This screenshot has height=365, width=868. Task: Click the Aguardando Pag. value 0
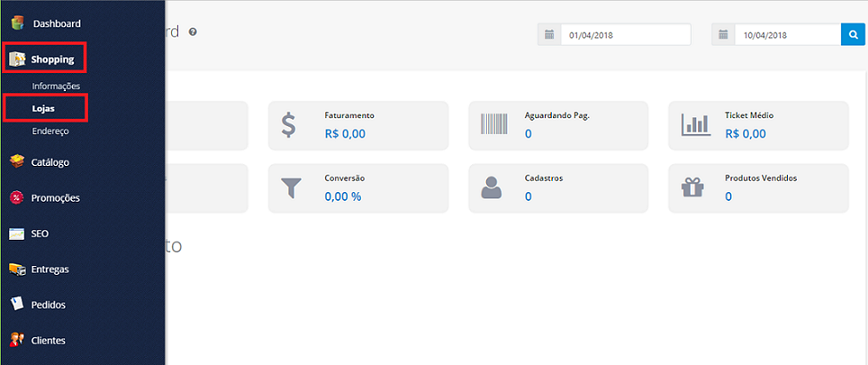click(x=528, y=134)
